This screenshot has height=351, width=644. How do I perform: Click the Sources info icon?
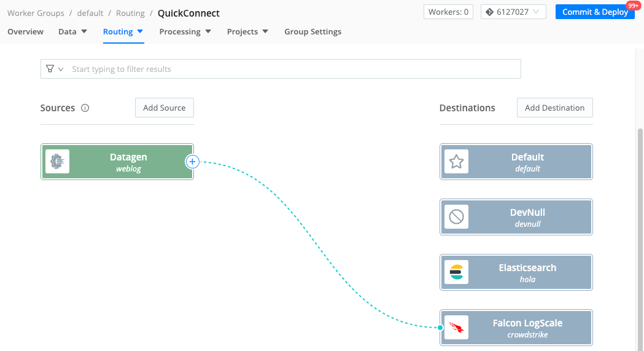85,108
